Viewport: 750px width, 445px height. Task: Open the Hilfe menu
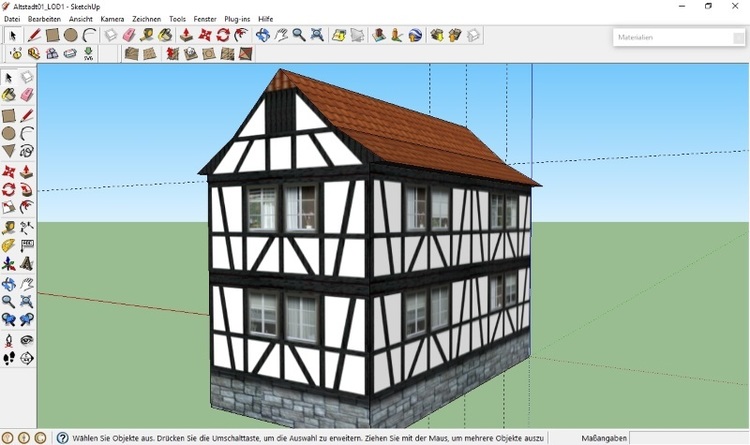(x=265, y=19)
